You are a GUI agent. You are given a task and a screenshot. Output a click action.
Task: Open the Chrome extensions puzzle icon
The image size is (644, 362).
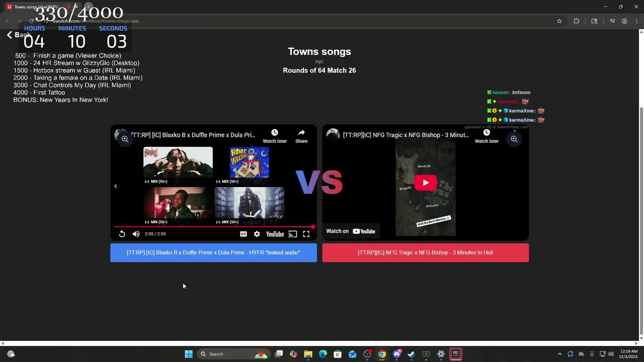[576, 21]
